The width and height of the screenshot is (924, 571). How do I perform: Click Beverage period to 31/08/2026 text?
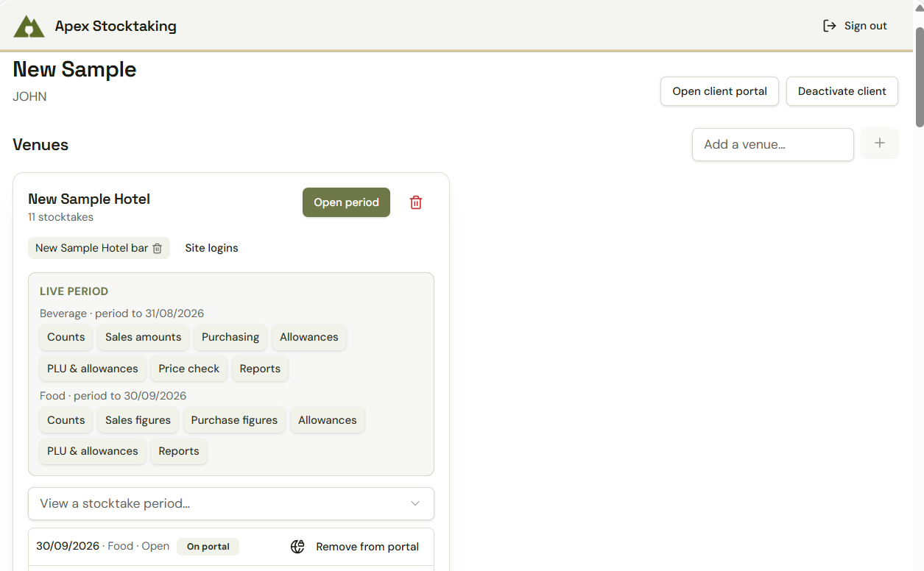click(121, 313)
